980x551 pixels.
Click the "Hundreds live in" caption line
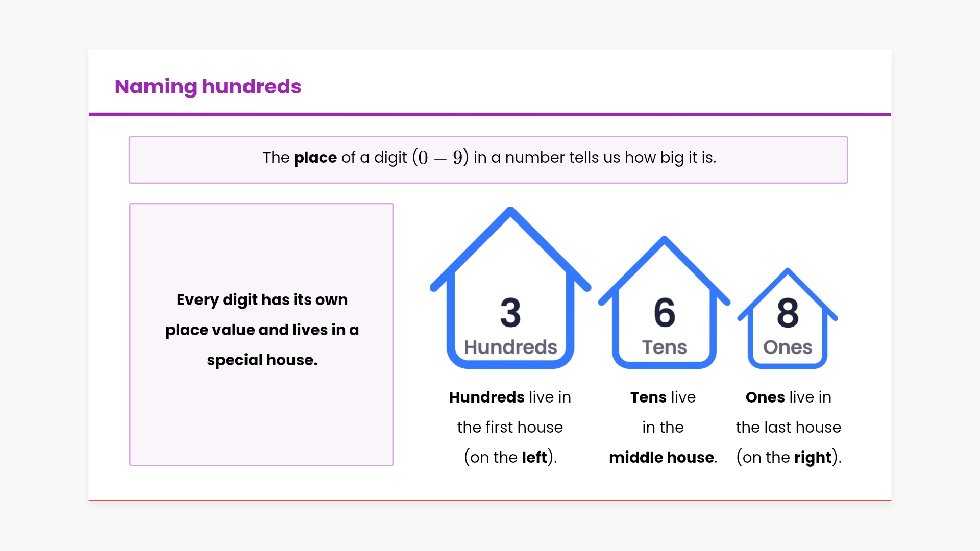pyautogui.click(x=510, y=397)
